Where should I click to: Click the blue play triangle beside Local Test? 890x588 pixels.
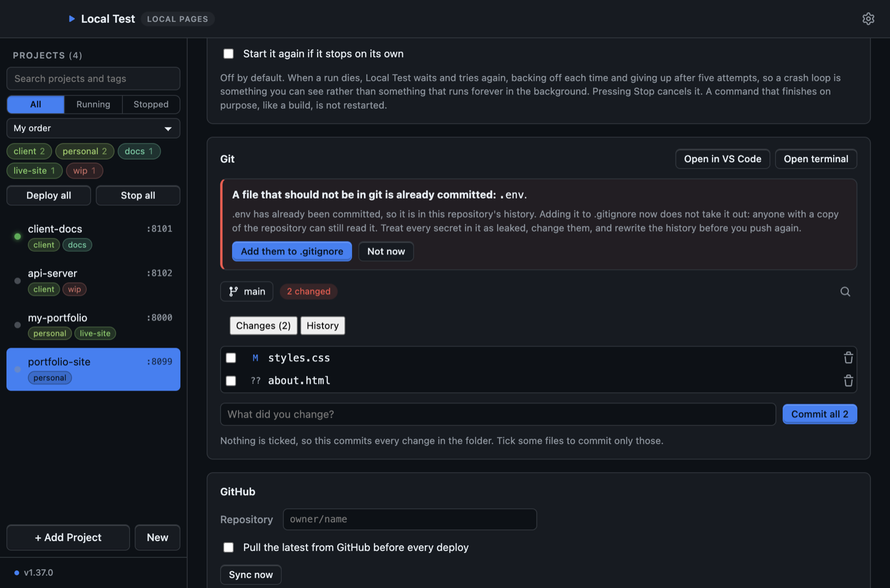pos(72,19)
